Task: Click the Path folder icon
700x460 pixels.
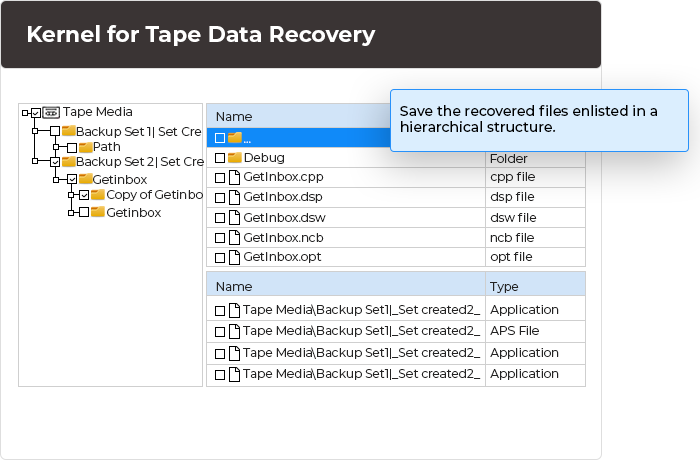Action: click(85, 147)
